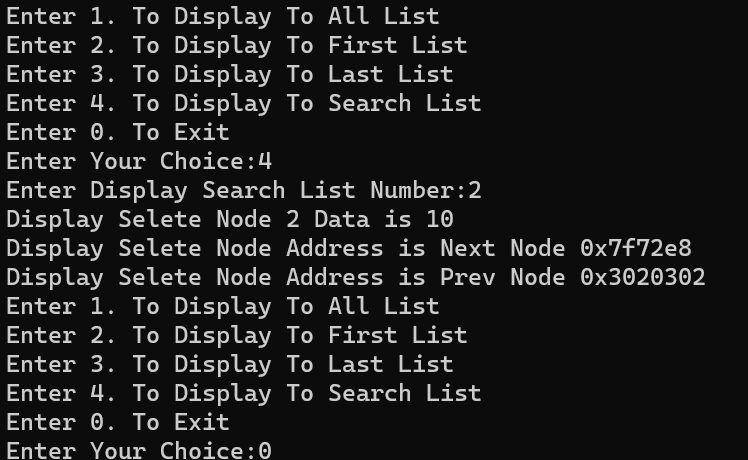
Task: Click the second "Enter 2. To Display To First List" line
Action: [236, 335]
